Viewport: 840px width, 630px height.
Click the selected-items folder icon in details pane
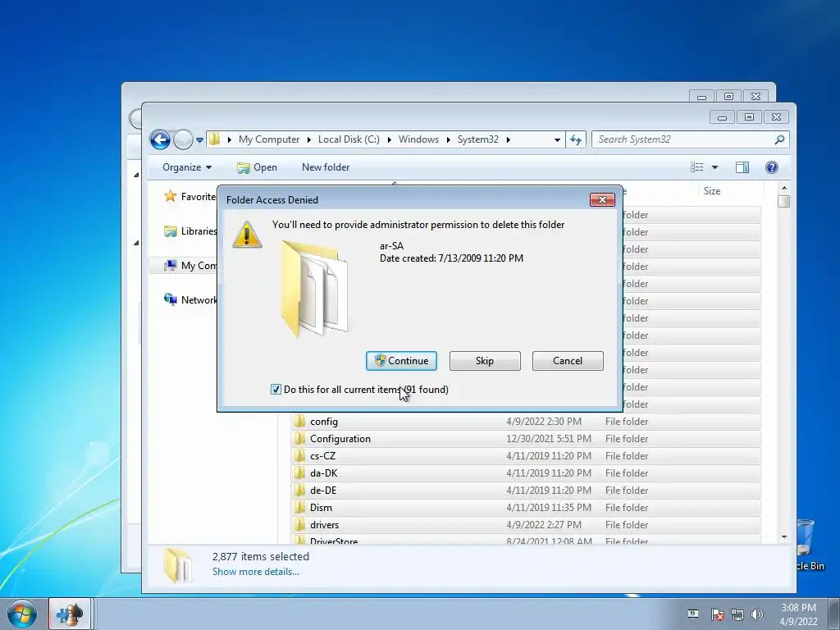pyautogui.click(x=177, y=564)
